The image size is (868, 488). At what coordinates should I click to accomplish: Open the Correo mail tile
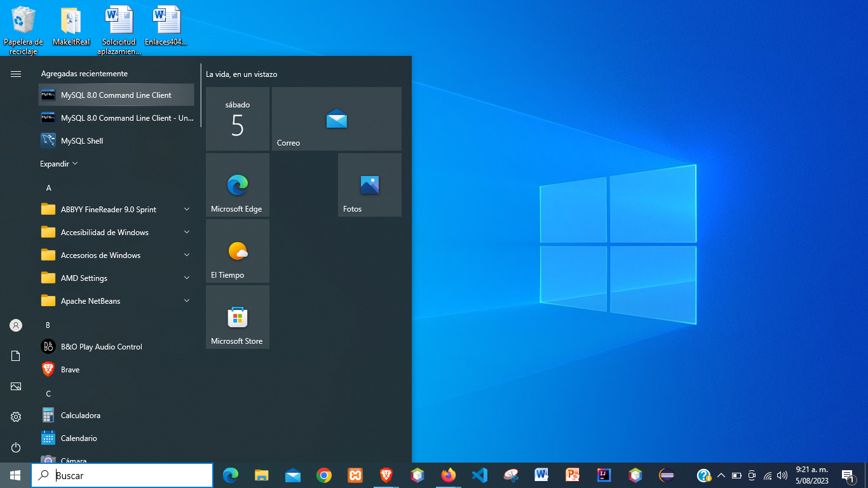click(337, 119)
